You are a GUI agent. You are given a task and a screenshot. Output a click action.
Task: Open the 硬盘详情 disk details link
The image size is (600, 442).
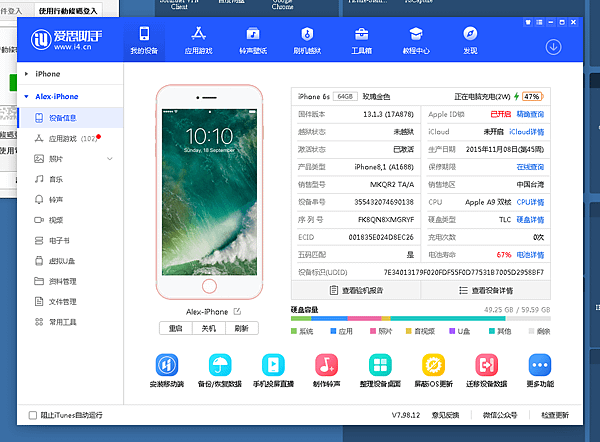tap(530, 220)
